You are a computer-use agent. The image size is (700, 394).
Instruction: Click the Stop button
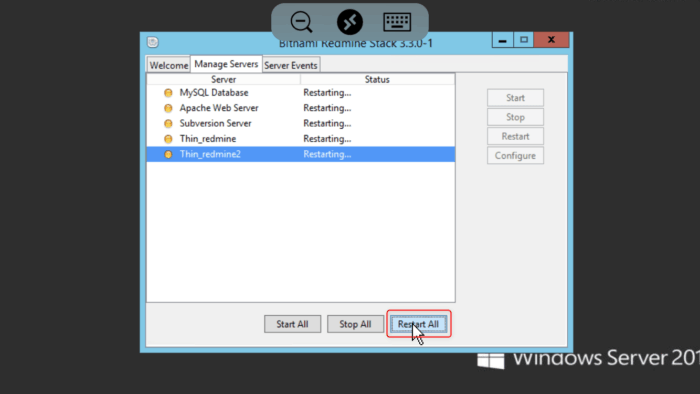click(515, 117)
